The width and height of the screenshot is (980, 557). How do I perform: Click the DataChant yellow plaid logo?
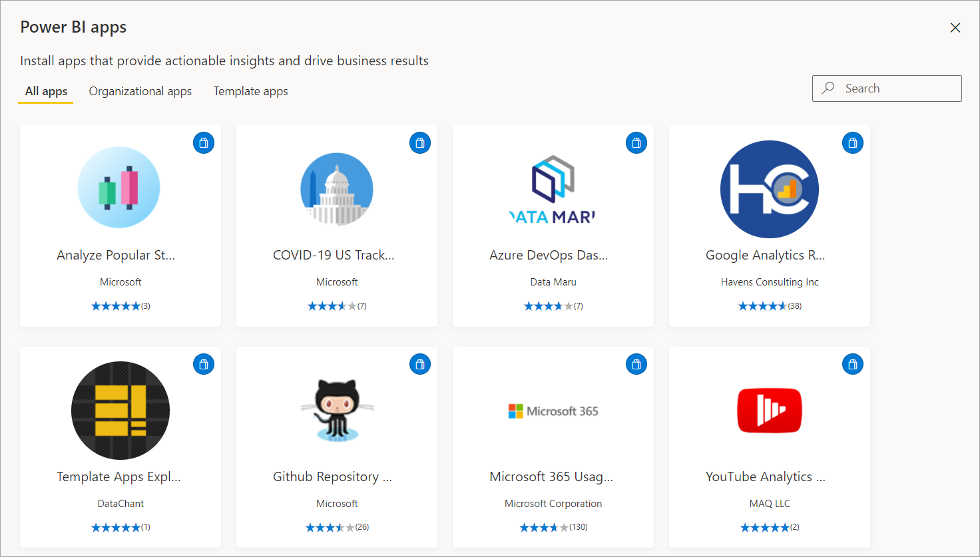120,411
